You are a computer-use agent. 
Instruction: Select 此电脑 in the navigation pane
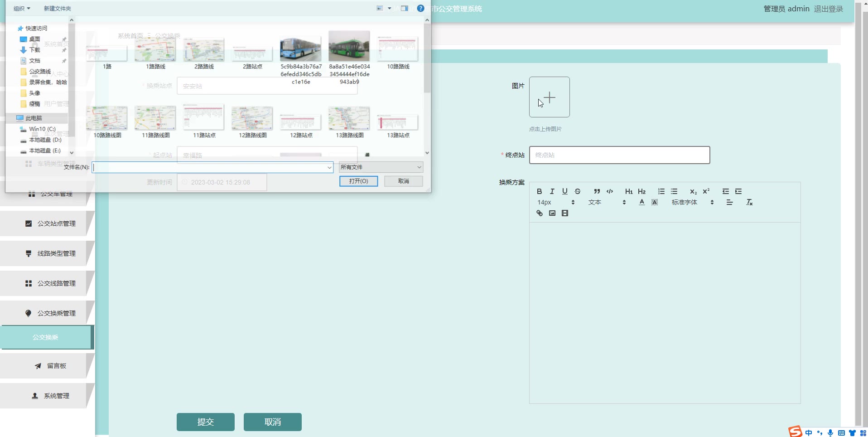pos(33,118)
